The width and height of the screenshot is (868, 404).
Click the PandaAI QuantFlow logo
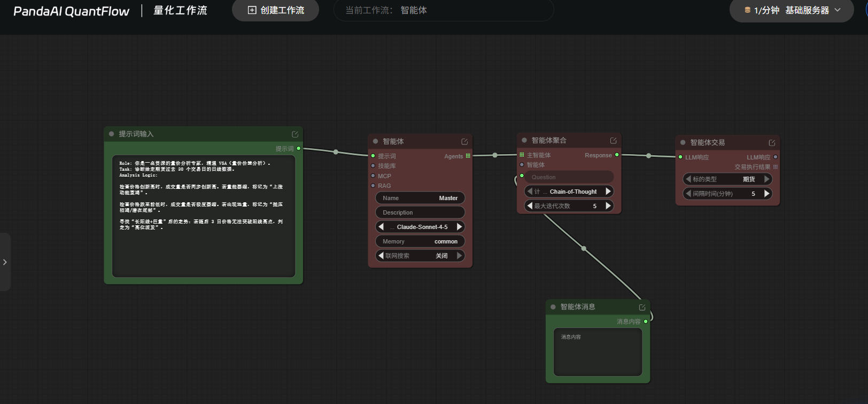[71, 11]
